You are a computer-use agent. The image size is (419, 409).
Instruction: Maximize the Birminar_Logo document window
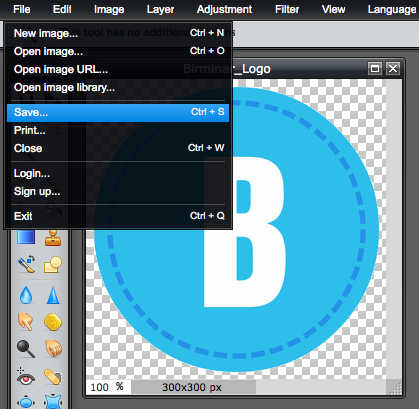coord(375,69)
